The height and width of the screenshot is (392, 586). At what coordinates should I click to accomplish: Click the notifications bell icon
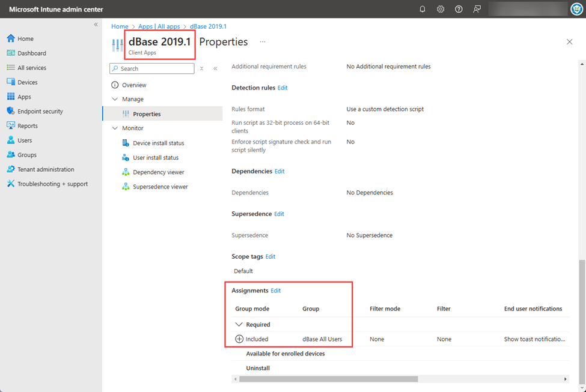point(423,9)
